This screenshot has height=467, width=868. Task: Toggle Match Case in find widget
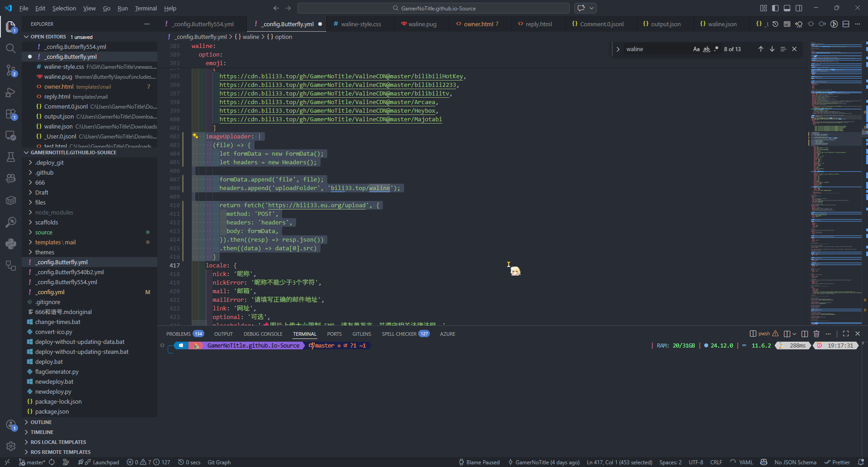696,49
